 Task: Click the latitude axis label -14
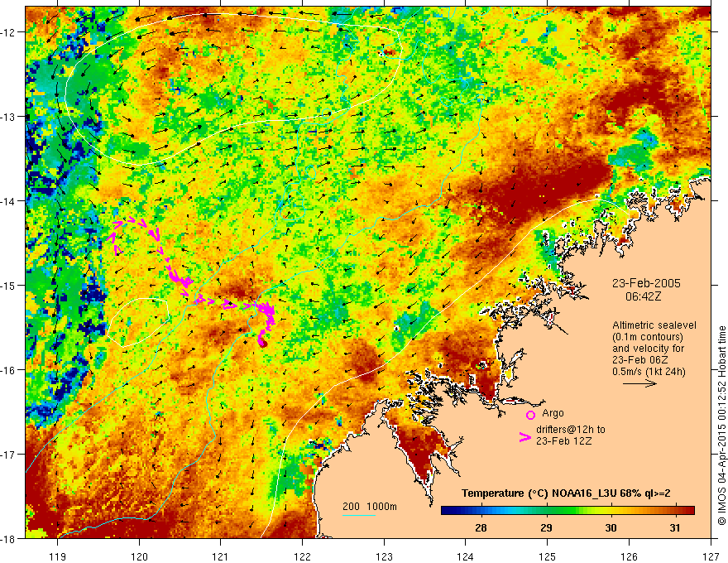9,201
